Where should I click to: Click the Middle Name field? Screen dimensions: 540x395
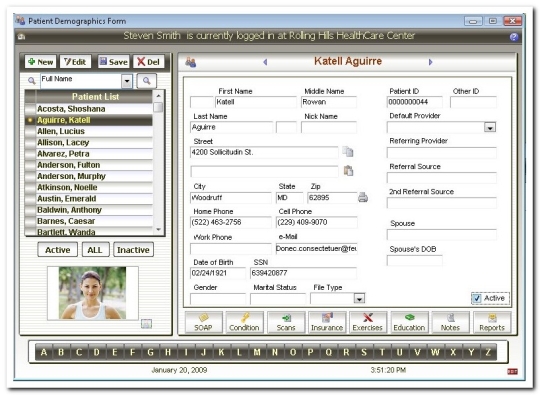pos(329,102)
